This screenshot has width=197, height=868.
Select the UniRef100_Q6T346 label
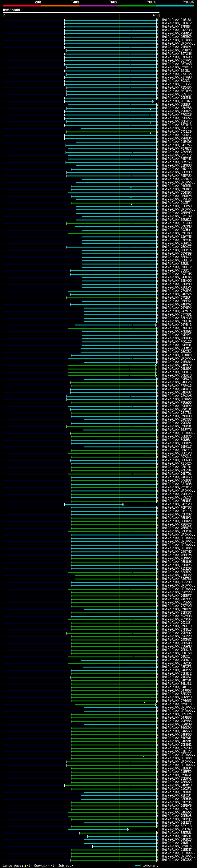point(177,101)
